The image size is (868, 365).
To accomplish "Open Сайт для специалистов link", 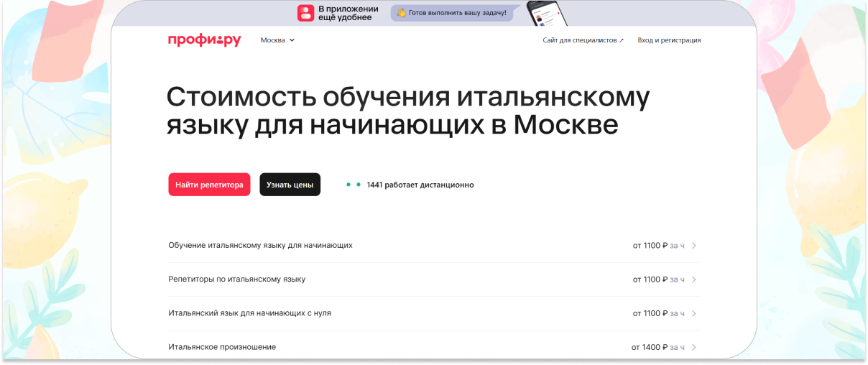I will pyautogui.click(x=580, y=40).
